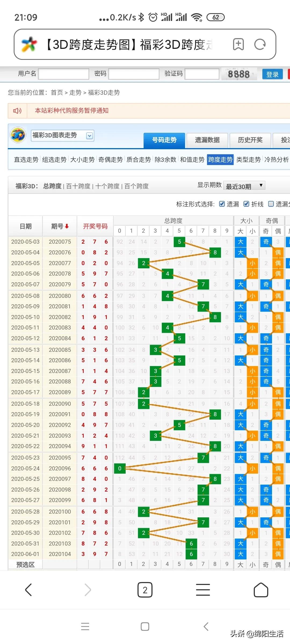The height and width of the screenshot is (644, 290).
Task: Open the 福彩3D图表走势 dropdown
Action: pyautogui.click(x=63, y=136)
